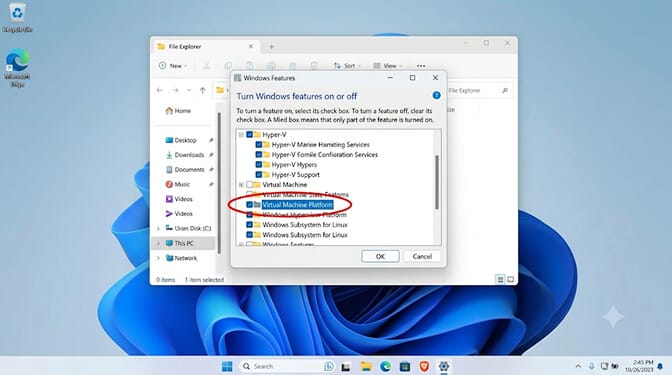
Task: Toggle Hyper-V Fomile Confioration Services checkbox
Action: [x=258, y=155]
